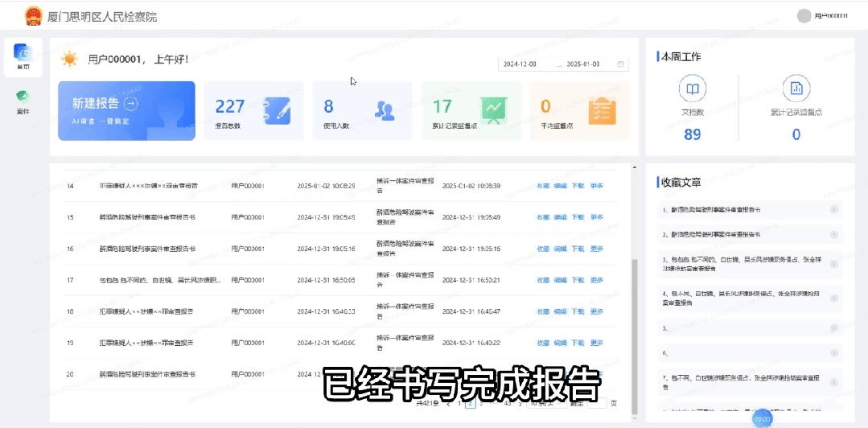This screenshot has width=868, height=428.
Task: Click the book icon above 文档数
Action: pyautogui.click(x=693, y=88)
